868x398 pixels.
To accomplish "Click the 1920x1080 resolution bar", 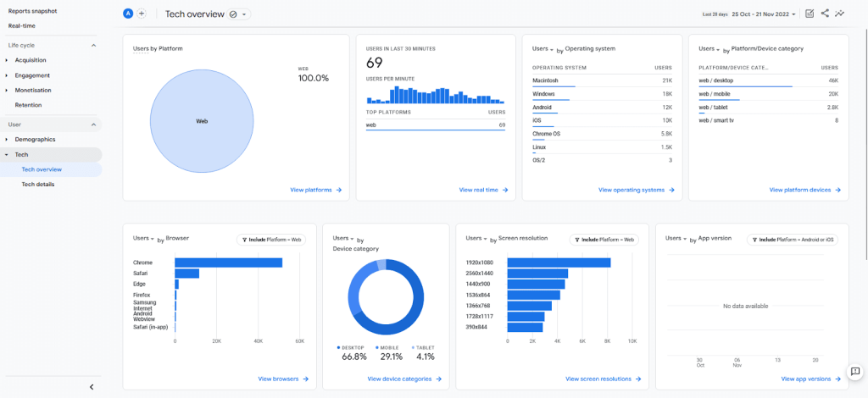I will [x=559, y=263].
